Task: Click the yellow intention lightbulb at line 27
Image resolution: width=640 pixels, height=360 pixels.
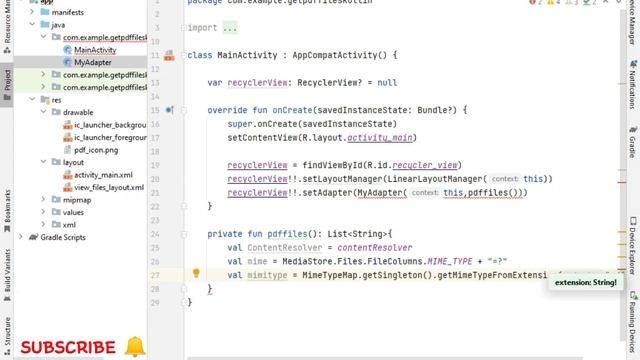Action: 196,273
